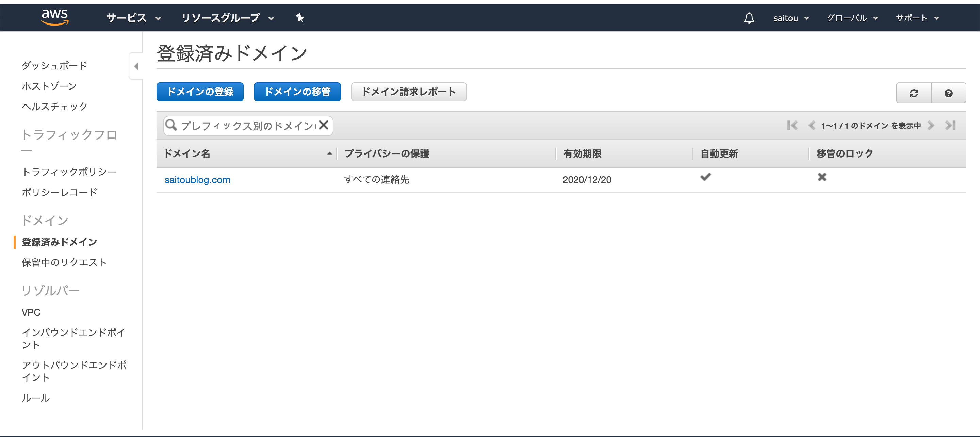Toggle transfer lock for saitoublog.com
This screenshot has width=980, height=437.
[822, 177]
